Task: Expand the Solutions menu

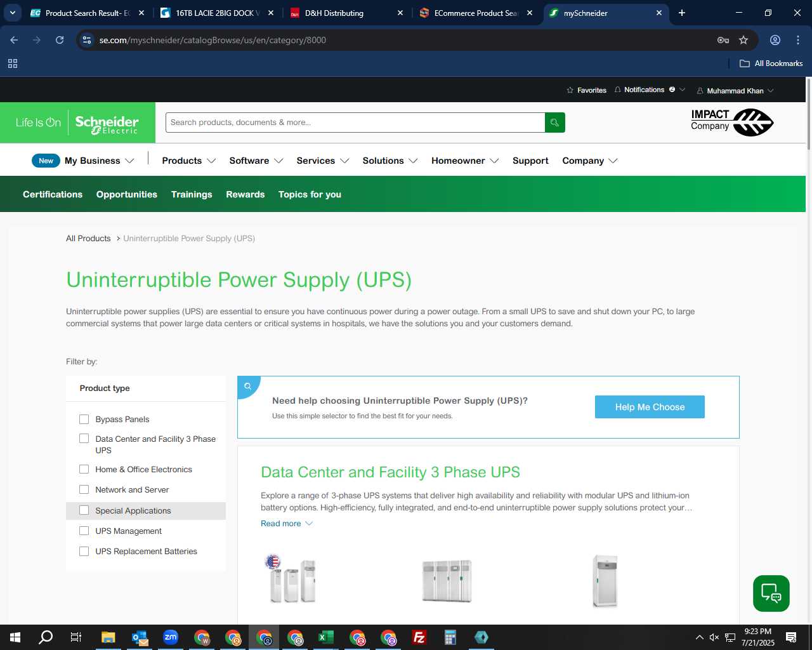Action: click(x=390, y=161)
